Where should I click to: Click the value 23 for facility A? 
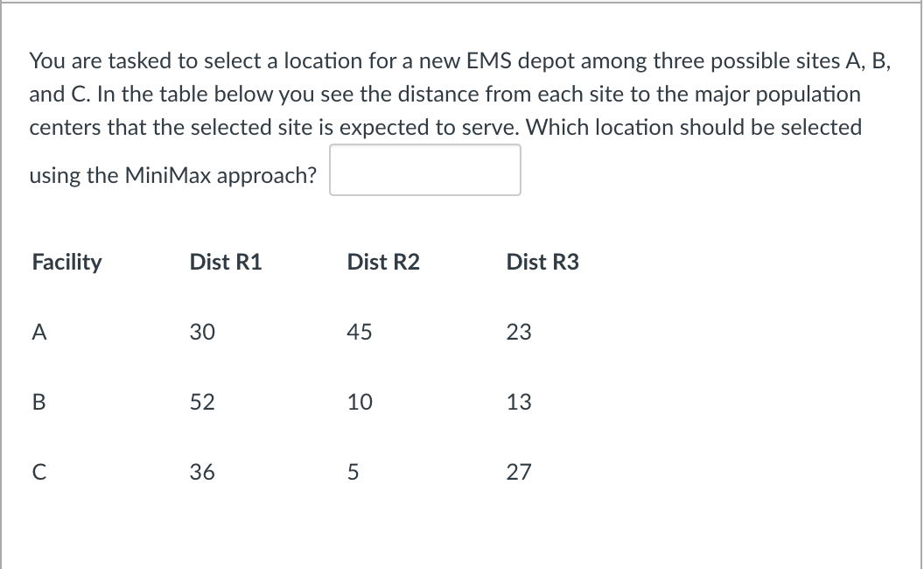tap(518, 332)
